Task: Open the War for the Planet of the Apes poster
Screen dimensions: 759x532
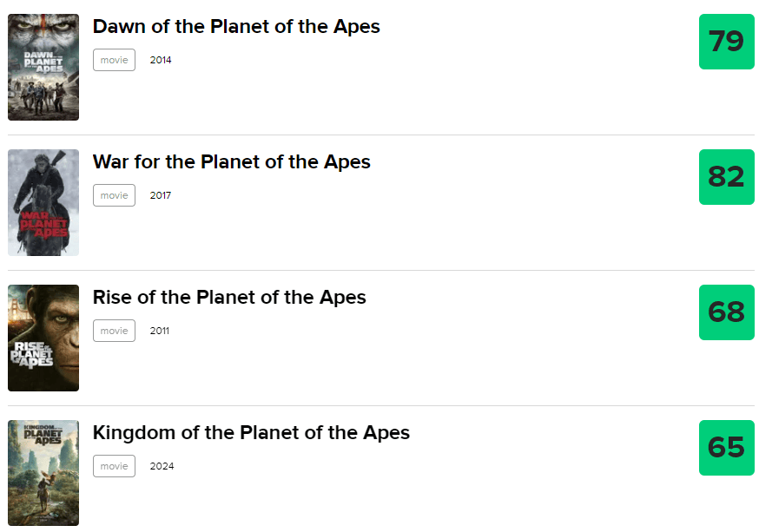Action: point(43,202)
